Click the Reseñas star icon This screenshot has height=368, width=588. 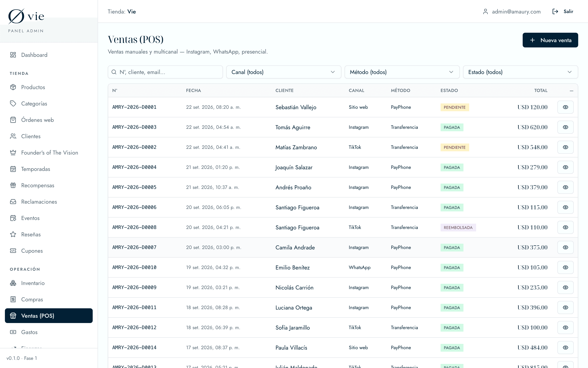[x=13, y=234]
